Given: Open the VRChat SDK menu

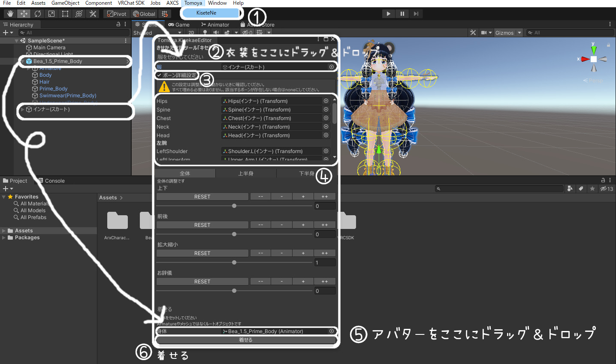Looking at the screenshot, I should pos(131,3).
